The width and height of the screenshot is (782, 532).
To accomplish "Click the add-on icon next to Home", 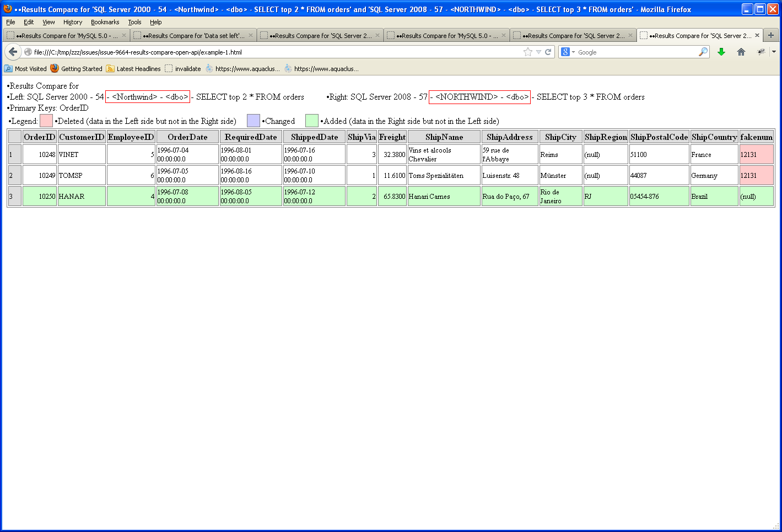I will click(761, 52).
